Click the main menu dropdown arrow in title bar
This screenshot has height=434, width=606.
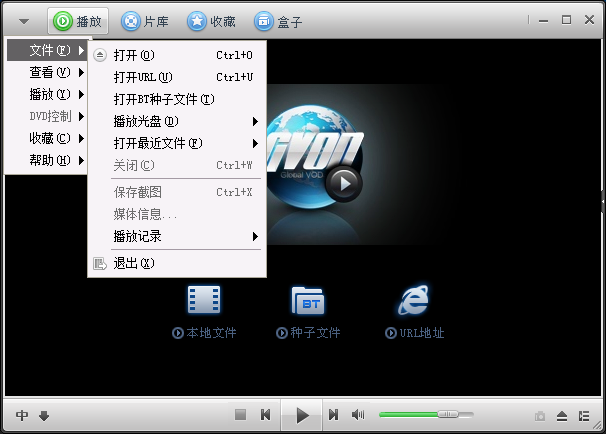tap(24, 20)
